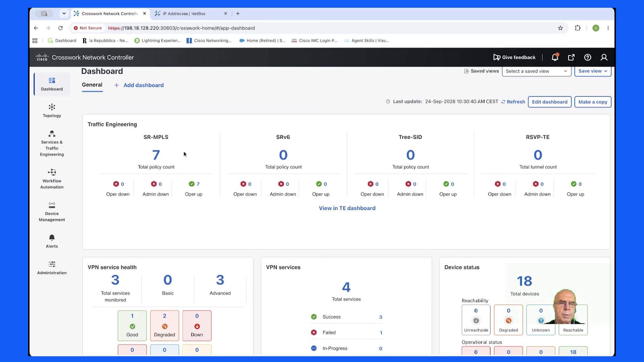644x362 pixels.
Task: Click the VPN services Failed count
Action: pyautogui.click(x=381, y=333)
